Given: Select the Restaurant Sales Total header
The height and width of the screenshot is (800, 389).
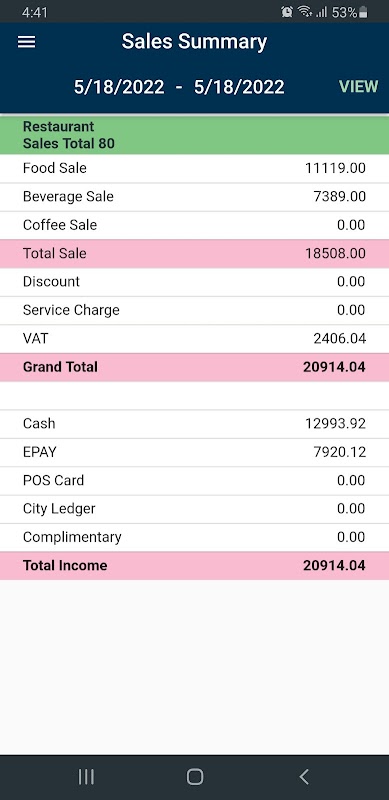Looking at the screenshot, I should point(194,135).
